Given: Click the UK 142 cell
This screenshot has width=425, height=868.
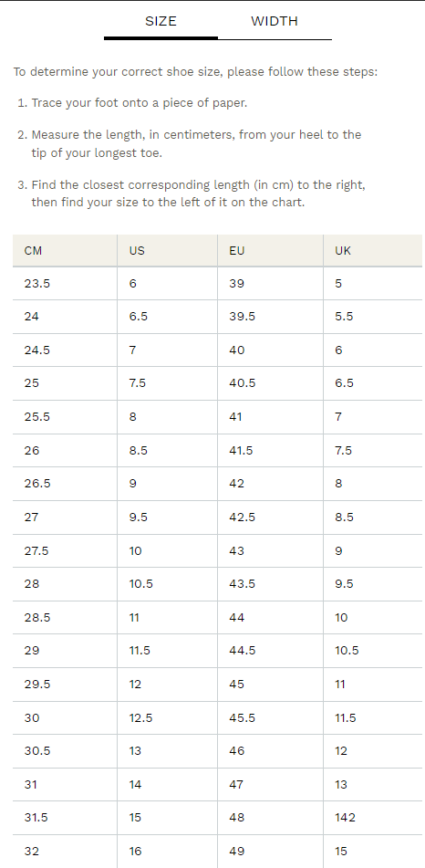Looking at the screenshot, I should tap(374, 818).
